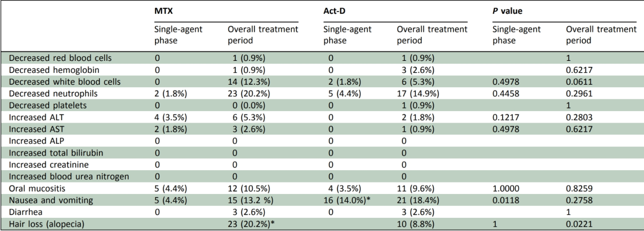Click the Hair loss (alopecia) label
The height and width of the screenshot is (231, 644).
pyautogui.click(x=48, y=225)
